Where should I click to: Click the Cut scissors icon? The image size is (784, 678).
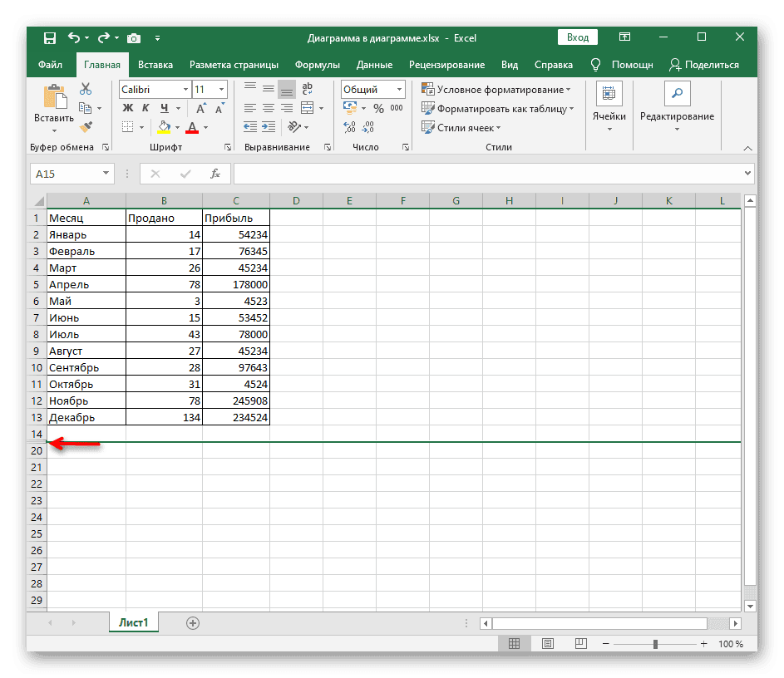pyautogui.click(x=85, y=89)
